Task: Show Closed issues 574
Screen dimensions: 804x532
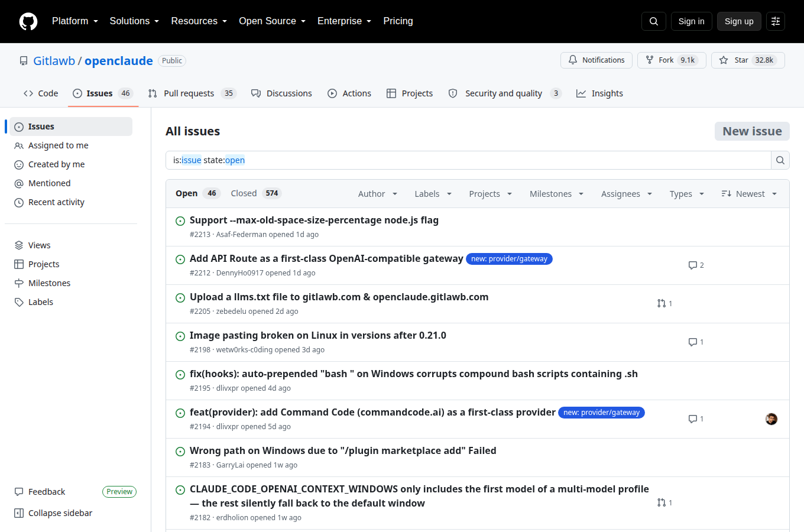Action: [x=256, y=193]
